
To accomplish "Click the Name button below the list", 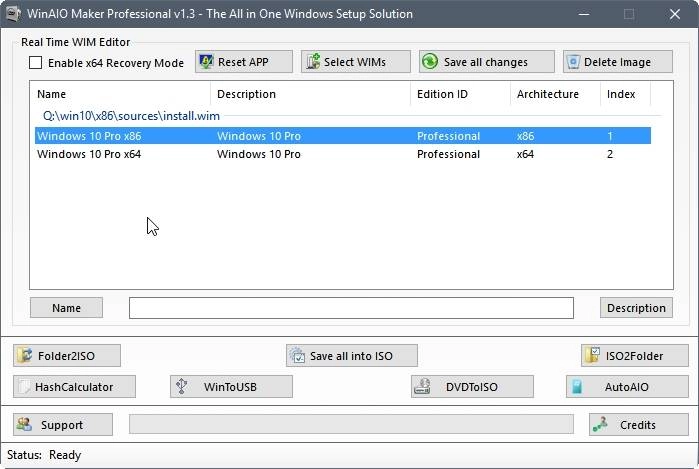I will click(66, 308).
